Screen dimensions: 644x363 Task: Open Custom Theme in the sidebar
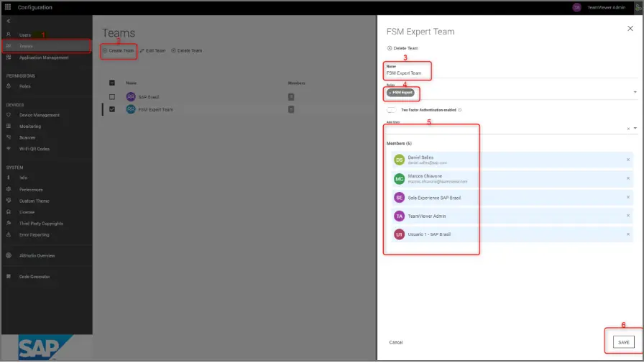pos(34,201)
